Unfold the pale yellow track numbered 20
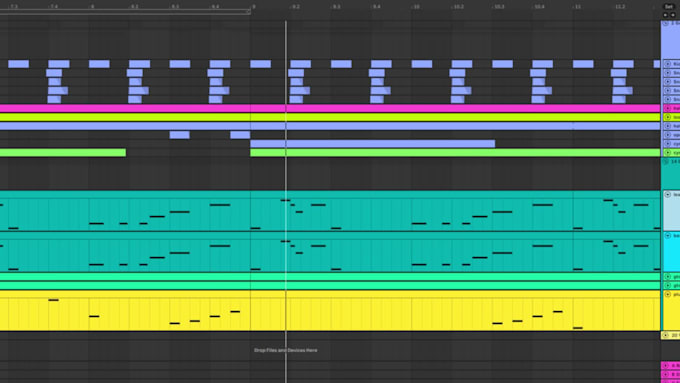The width and height of the screenshot is (680, 383). [666, 335]
